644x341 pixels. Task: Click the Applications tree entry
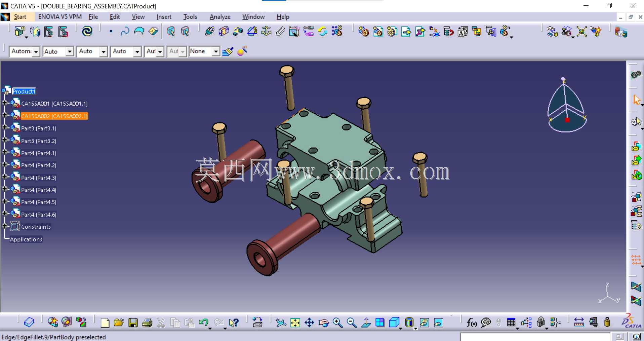26,239
